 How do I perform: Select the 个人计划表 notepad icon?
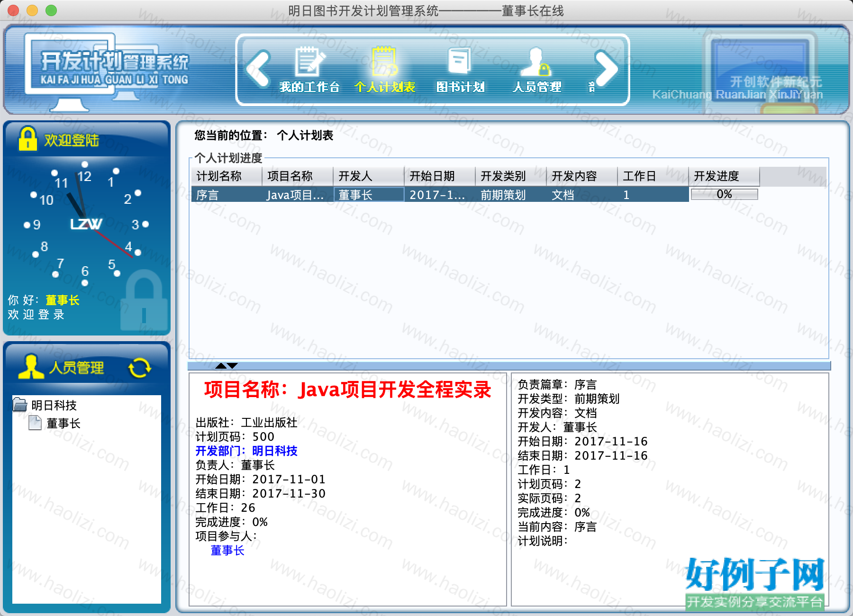click(x=384, y=62)
